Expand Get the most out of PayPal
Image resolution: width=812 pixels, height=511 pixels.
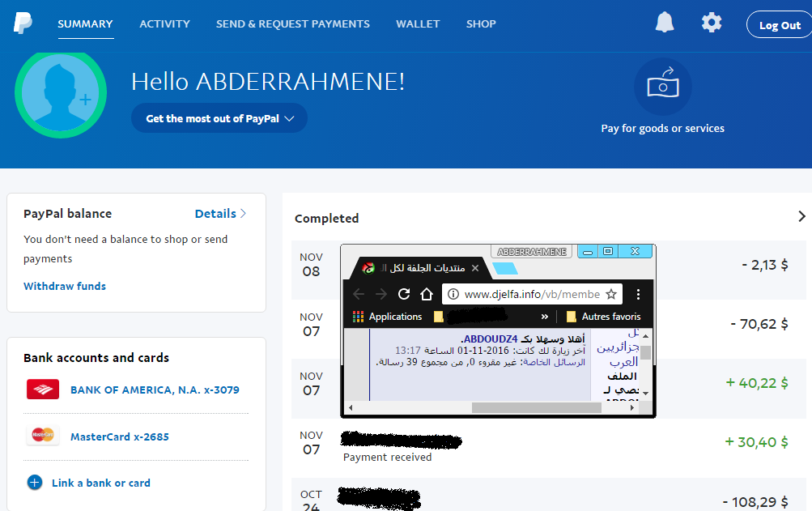[219, 119]
